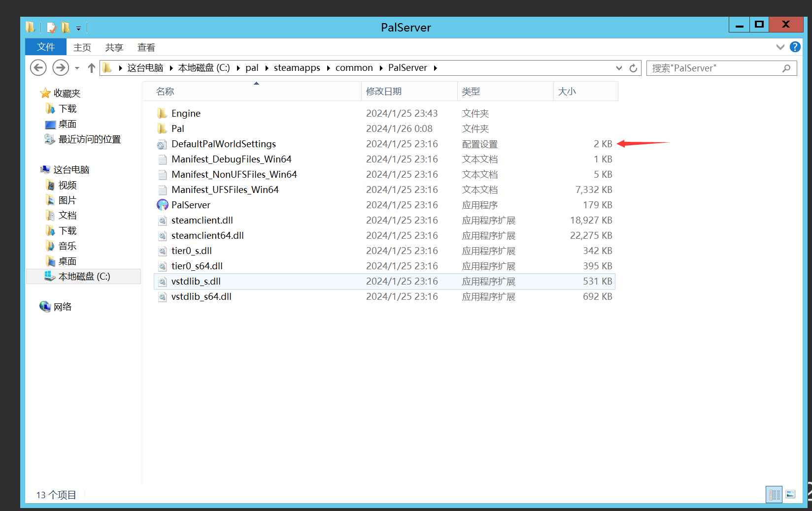The image size is (812, 511).
Task: Select 本地磁盘 (C:) in the navigation pane
Action: pos(84,277)
